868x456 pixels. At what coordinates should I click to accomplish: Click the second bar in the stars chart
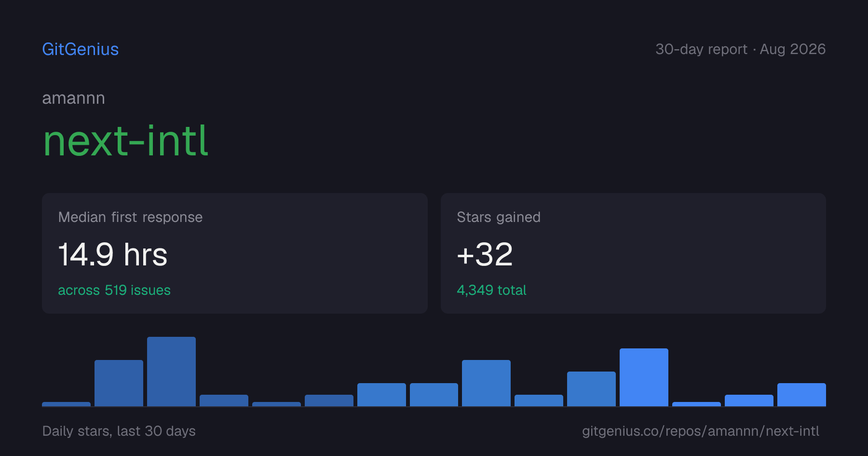coord(119,383)
